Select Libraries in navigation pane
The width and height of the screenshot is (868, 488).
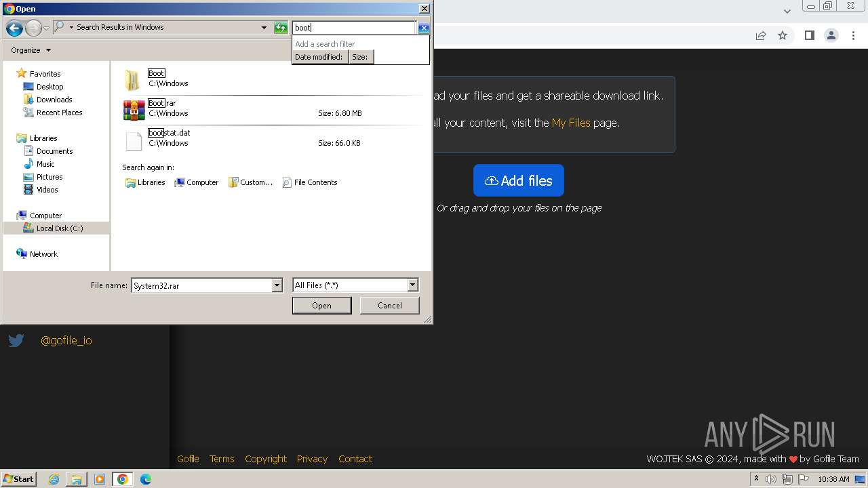point(43,138)
